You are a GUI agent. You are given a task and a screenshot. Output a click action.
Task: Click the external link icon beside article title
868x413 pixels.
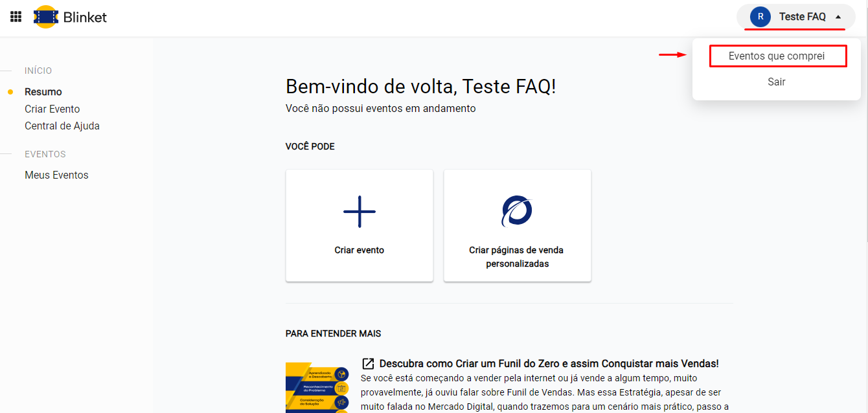click(x=368, y=364)
